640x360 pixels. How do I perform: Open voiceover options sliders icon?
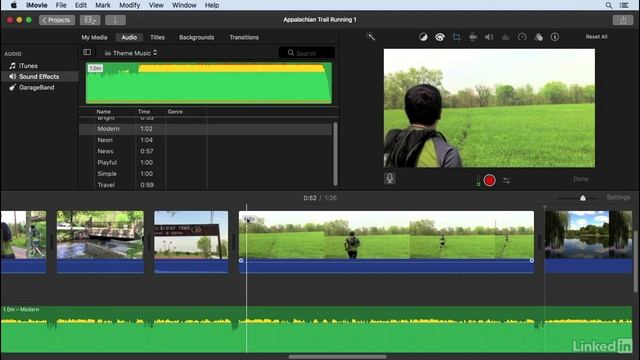(x=507, y=180)
